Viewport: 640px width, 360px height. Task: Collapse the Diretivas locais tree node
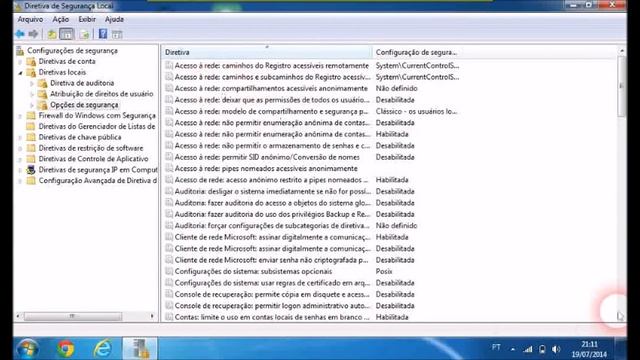point(20,73)
